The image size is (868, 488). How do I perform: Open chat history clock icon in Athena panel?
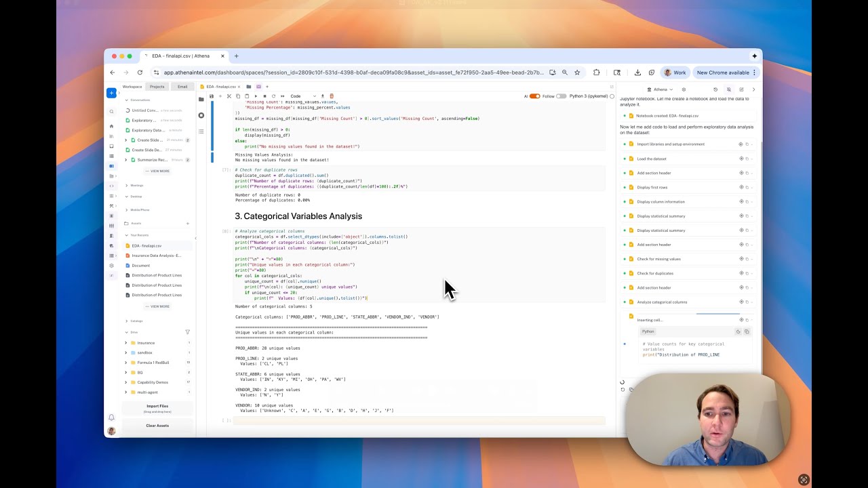point(715,89)
